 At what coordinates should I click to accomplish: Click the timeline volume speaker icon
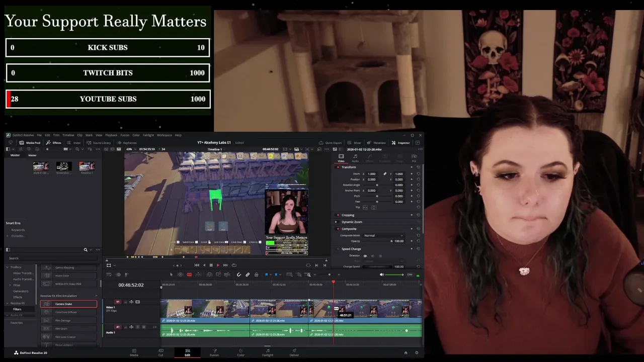coord(382,275)
